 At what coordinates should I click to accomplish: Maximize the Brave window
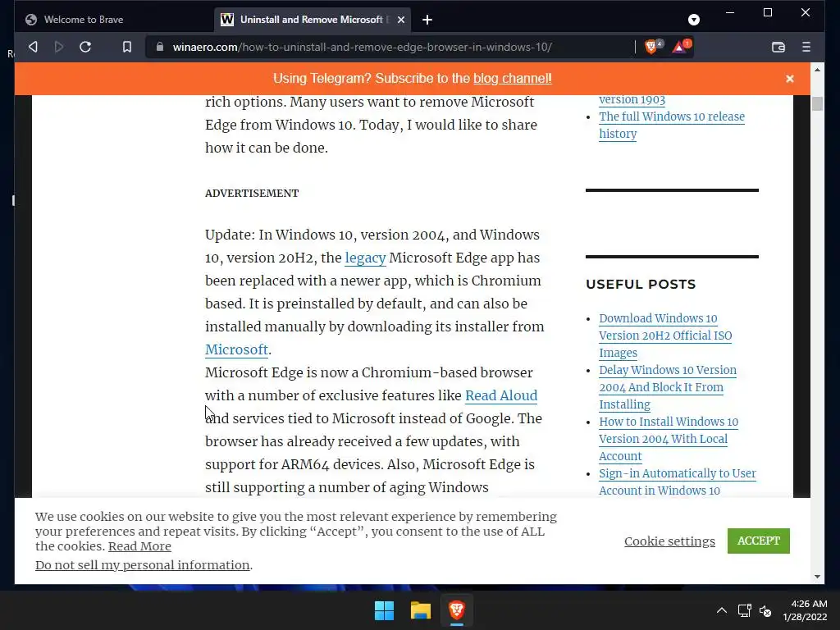768,12
